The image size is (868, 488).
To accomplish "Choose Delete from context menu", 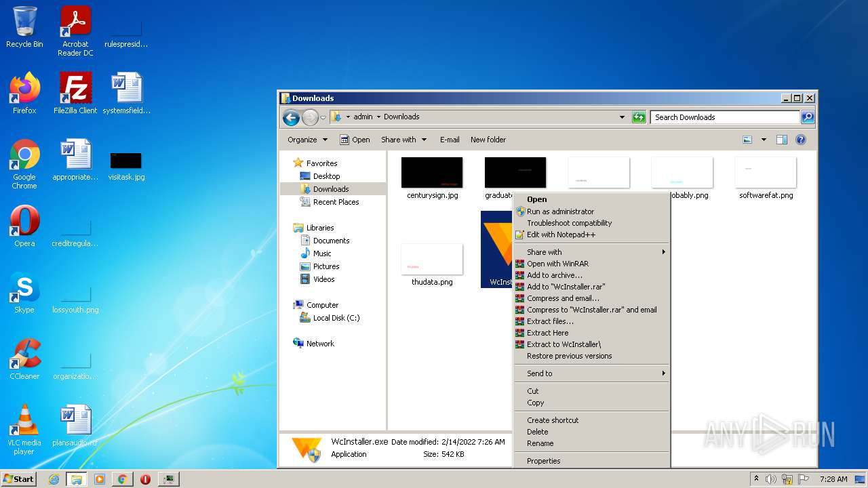I will point(591,432).
